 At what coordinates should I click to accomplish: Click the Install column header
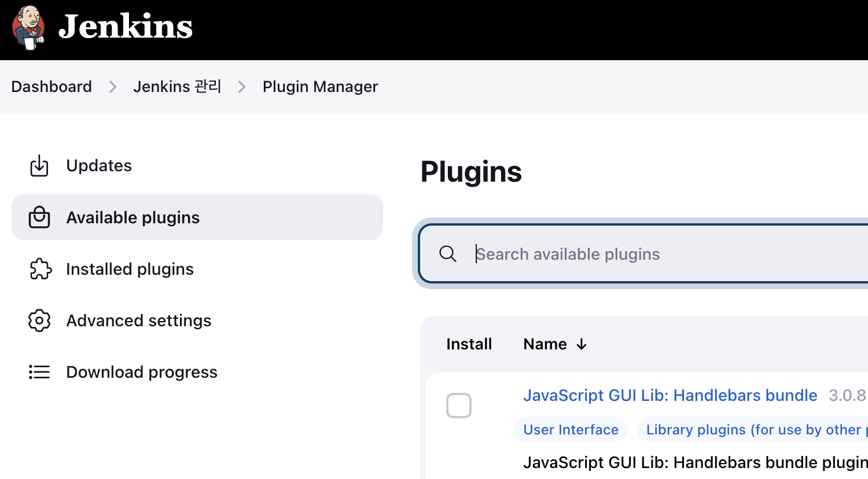tap(469, 344)
